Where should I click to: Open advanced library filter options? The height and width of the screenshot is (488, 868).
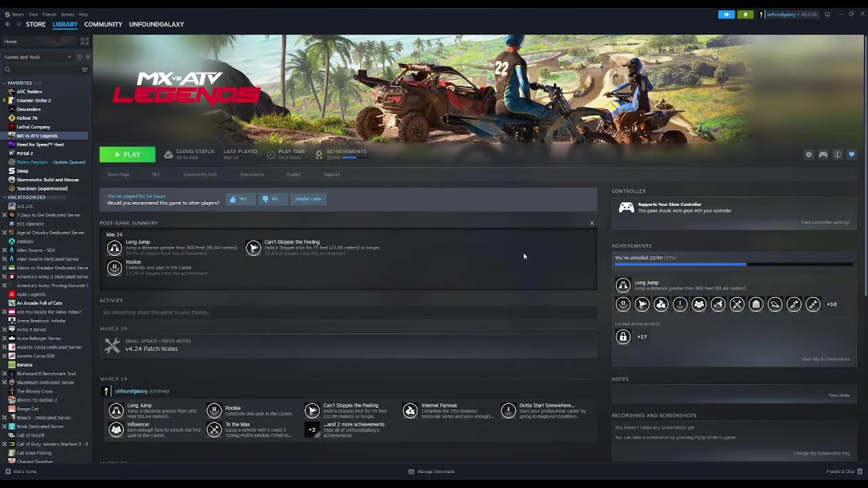pos(85,69)
